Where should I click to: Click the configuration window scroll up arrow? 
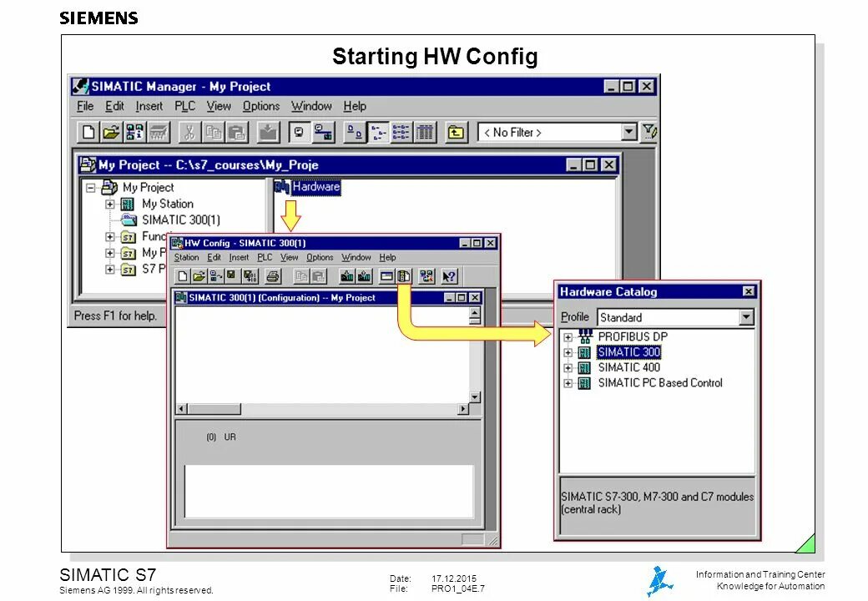point(474,313)
